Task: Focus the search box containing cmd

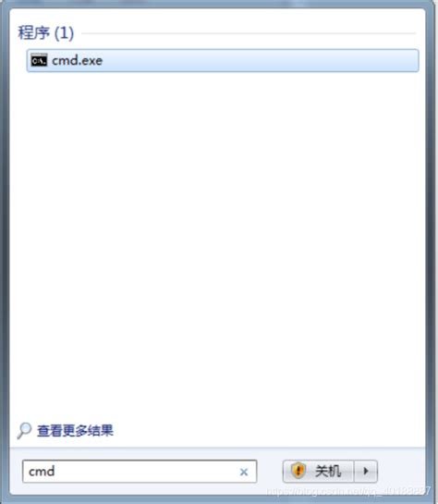Action: click(x=140, y=472)
